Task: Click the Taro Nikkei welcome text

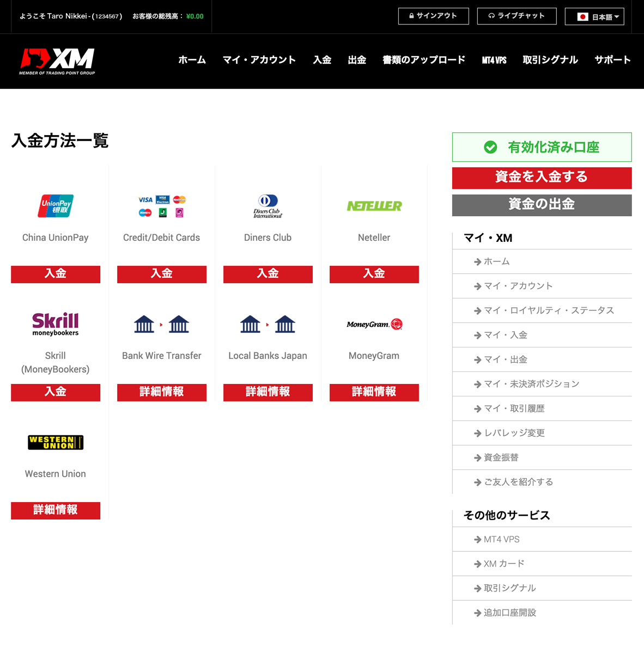Action: point(71,16)
